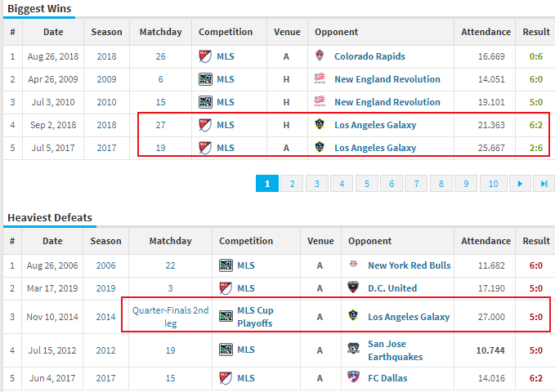Click the D.C. United club crest icon
The height and width of the screenshot is (392, 555).
coord(353,288)
